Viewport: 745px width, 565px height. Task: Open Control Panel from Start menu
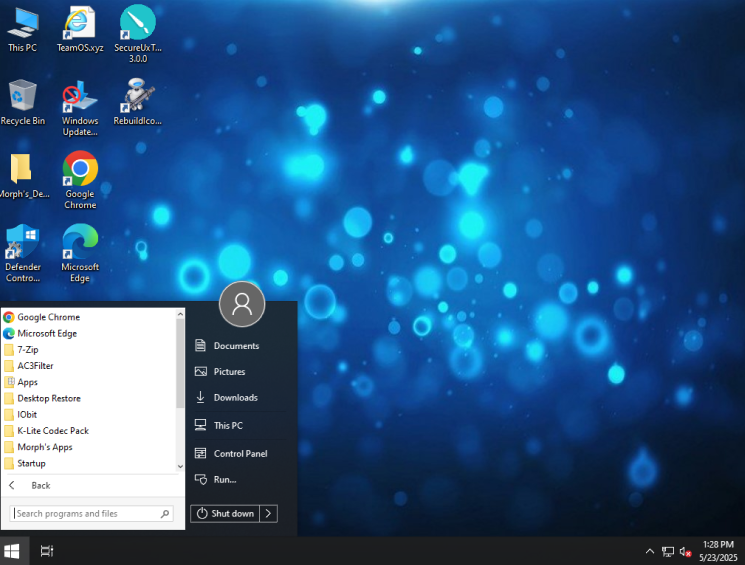point(239,454)
